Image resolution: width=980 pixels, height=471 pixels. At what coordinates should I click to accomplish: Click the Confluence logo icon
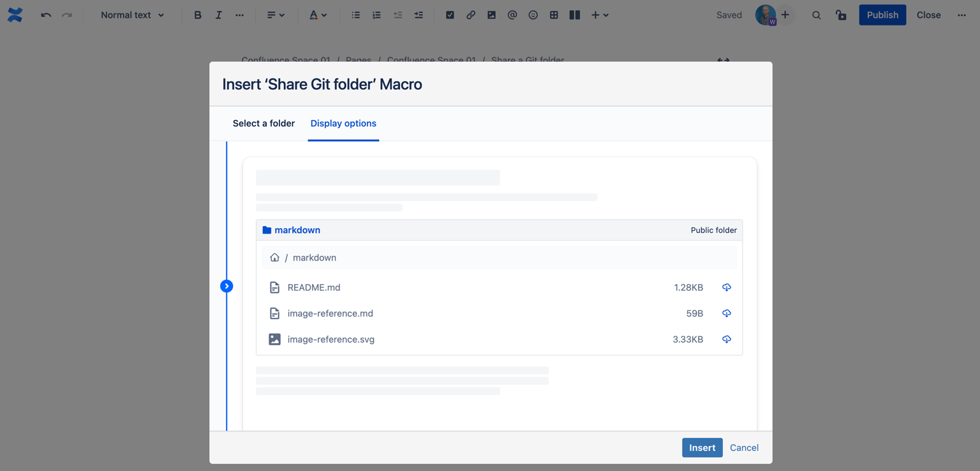click(15, 15)
